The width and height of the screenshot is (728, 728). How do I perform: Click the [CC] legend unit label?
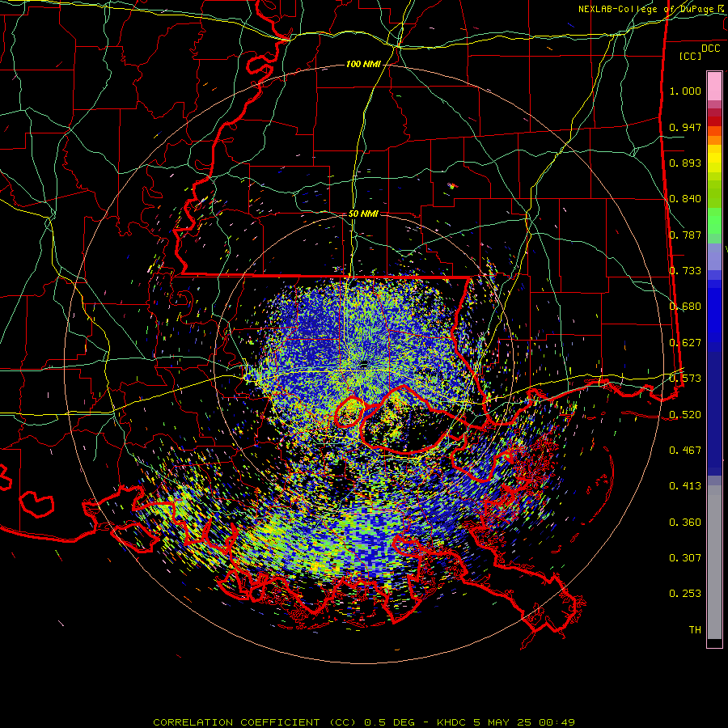click(x=691, y=56)
